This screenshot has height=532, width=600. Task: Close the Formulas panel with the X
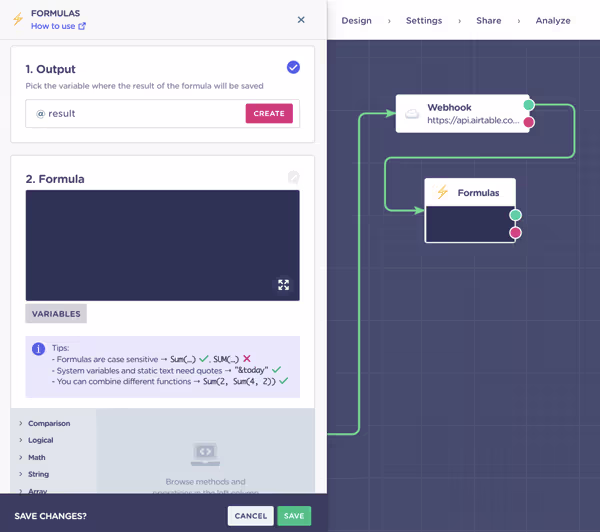coord(301,20)
